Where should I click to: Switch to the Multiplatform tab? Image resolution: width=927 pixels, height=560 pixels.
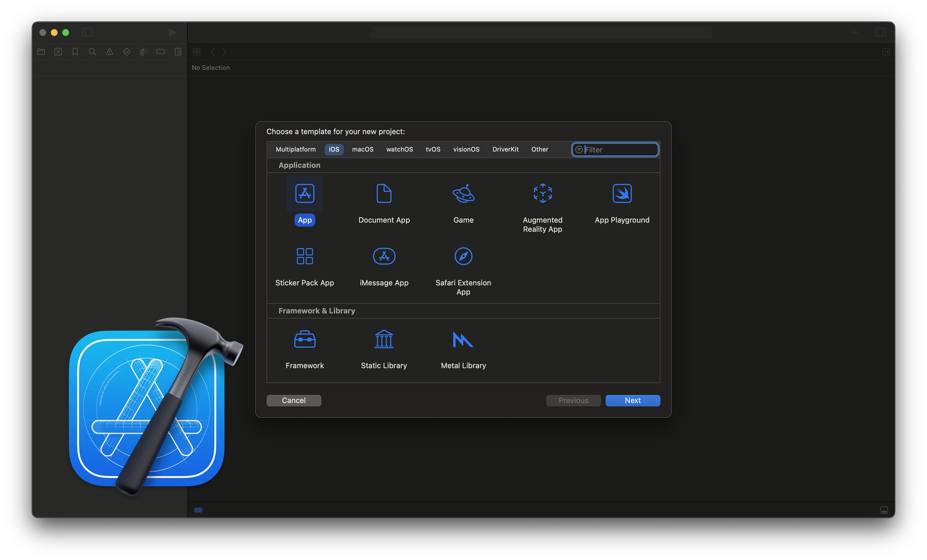296,149
